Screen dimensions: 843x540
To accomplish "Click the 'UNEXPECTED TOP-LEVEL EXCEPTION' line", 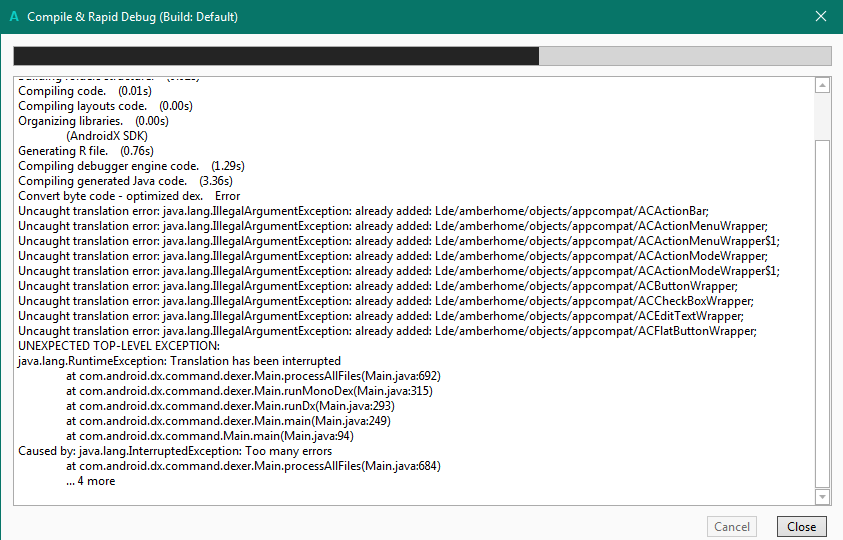I will coord(118,346).
